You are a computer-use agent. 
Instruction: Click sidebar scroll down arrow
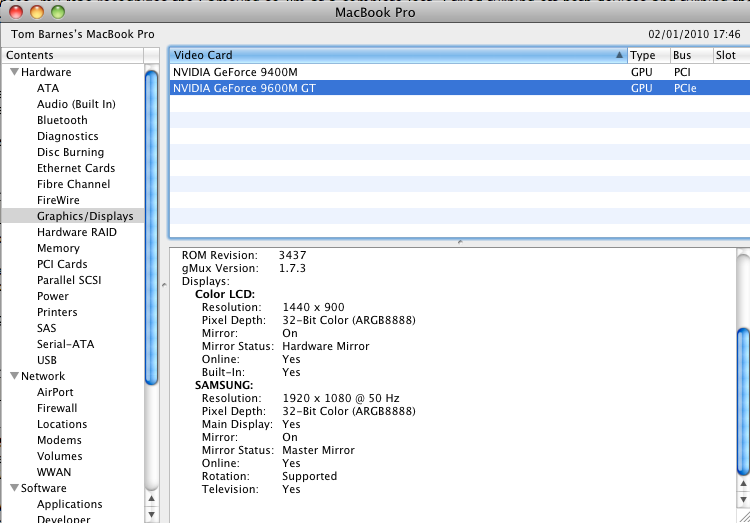click(x=152, y=515)
